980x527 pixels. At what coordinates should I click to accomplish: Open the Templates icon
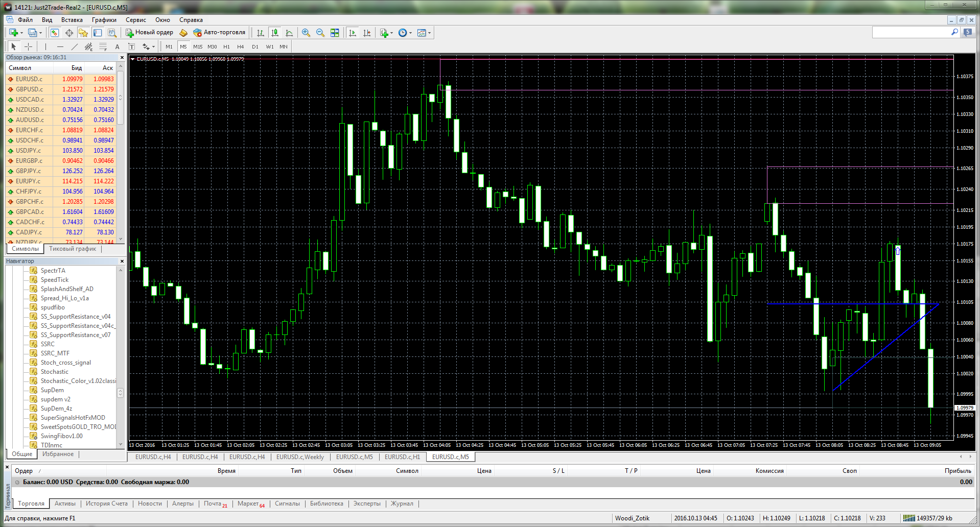[x=422, y=33]
